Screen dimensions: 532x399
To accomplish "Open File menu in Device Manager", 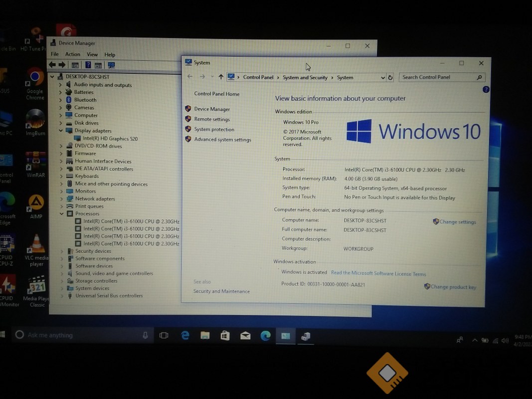I will pos(55,54).
